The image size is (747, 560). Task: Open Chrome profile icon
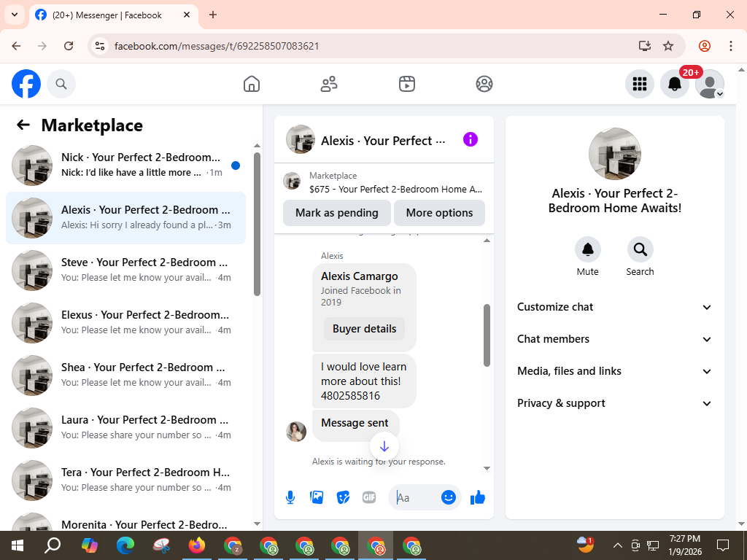coord(705,46)
